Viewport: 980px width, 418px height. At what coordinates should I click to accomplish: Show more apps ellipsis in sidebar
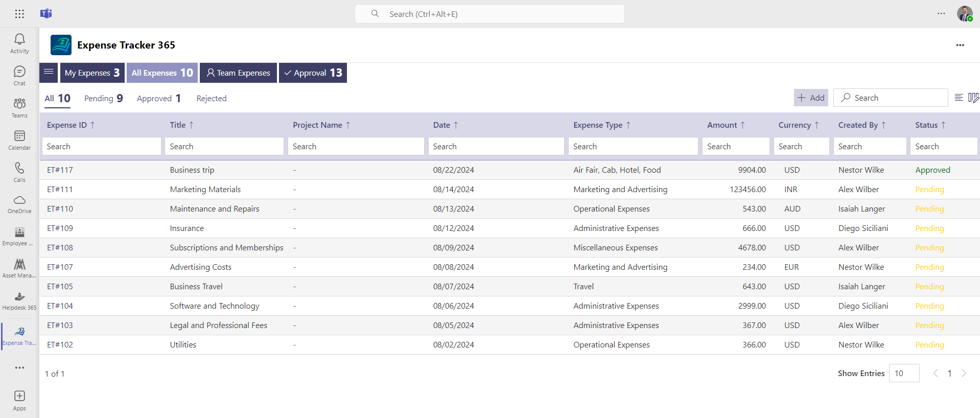(x=19, y=367)
